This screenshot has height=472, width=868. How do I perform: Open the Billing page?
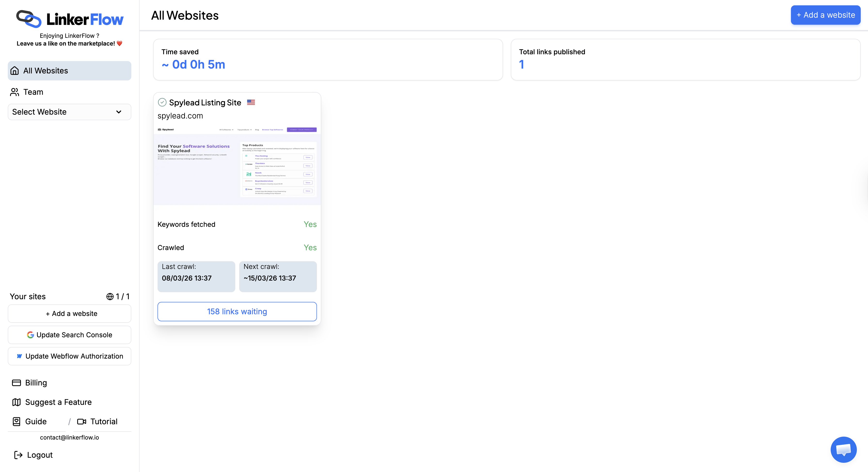(x=36, y=383)
